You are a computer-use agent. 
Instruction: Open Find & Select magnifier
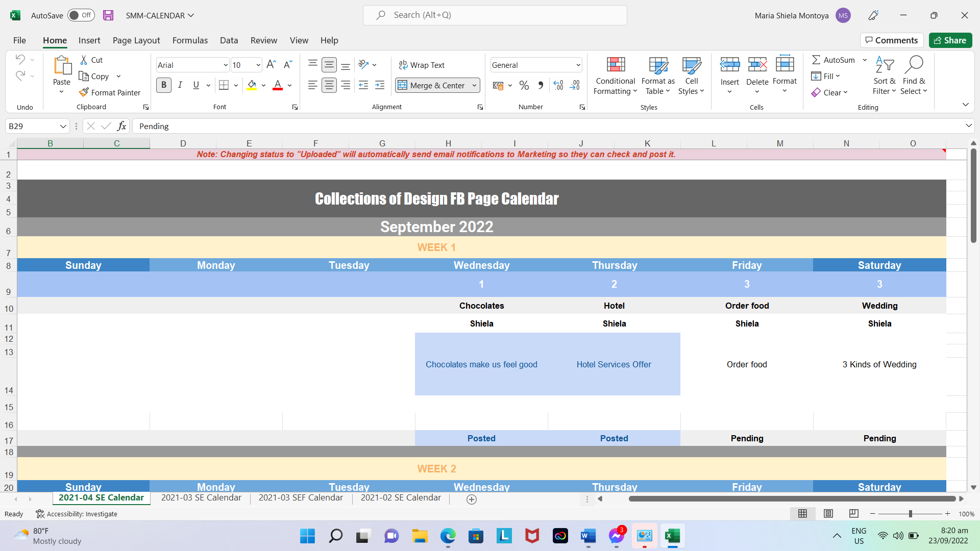(914, 76)
